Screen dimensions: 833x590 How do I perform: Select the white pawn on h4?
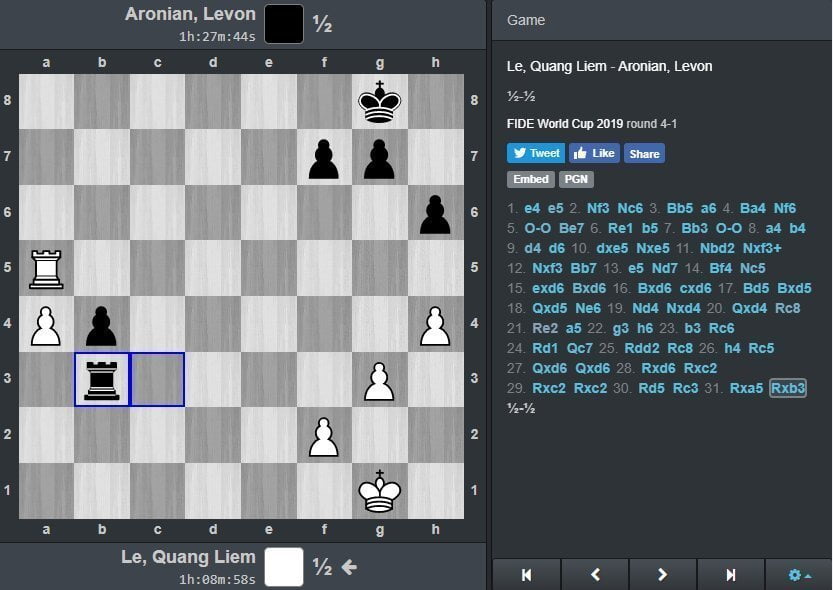click(436, 324)
